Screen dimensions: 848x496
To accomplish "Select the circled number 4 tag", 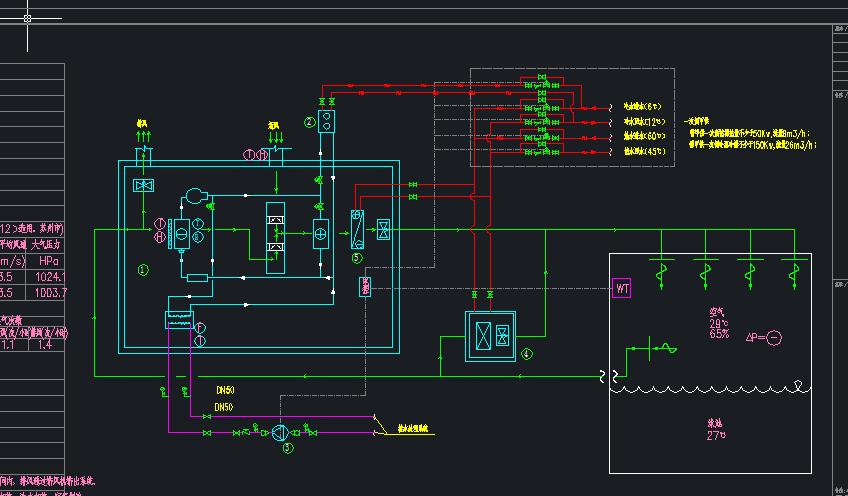I will click(527, 354).
